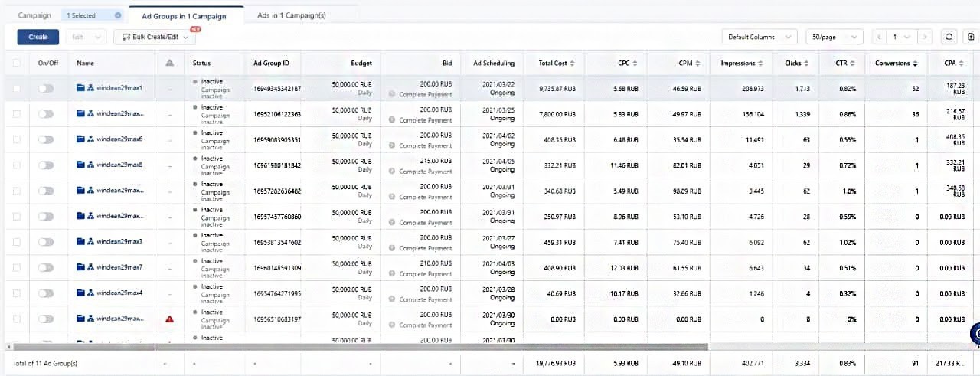This screenshot has width=980, height=376.
Task: Sort table by CPA column
Action: coord(961,64)
